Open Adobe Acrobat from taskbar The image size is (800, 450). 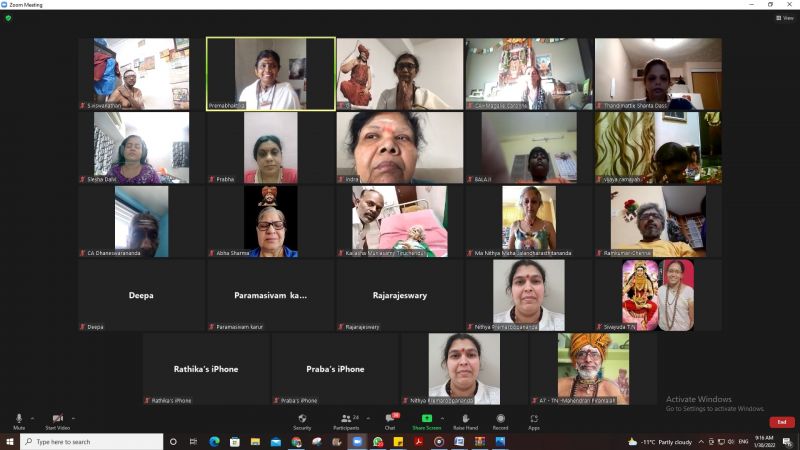tap(418, 442)
